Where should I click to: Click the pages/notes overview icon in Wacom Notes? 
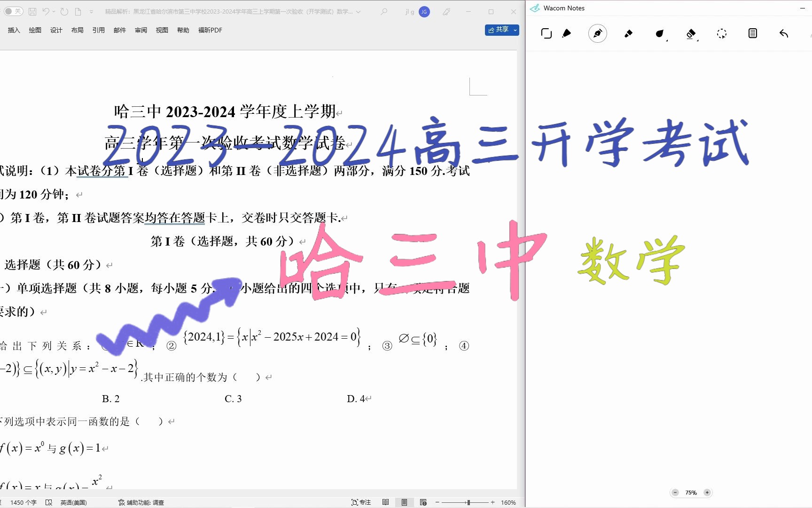click(x=547, y=33)
